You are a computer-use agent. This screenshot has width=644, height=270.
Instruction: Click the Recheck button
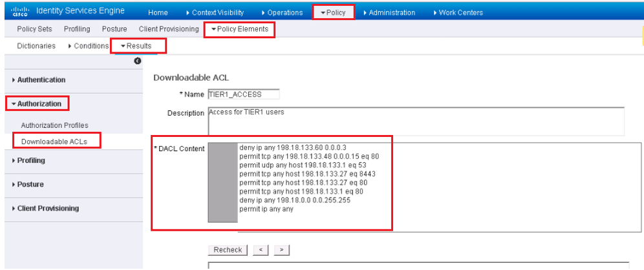pos(228,250)
